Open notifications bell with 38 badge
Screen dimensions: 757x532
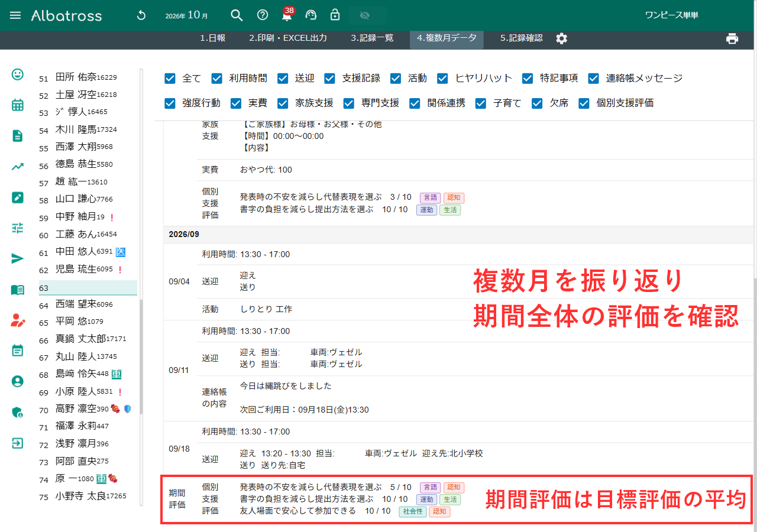(287, 15)
